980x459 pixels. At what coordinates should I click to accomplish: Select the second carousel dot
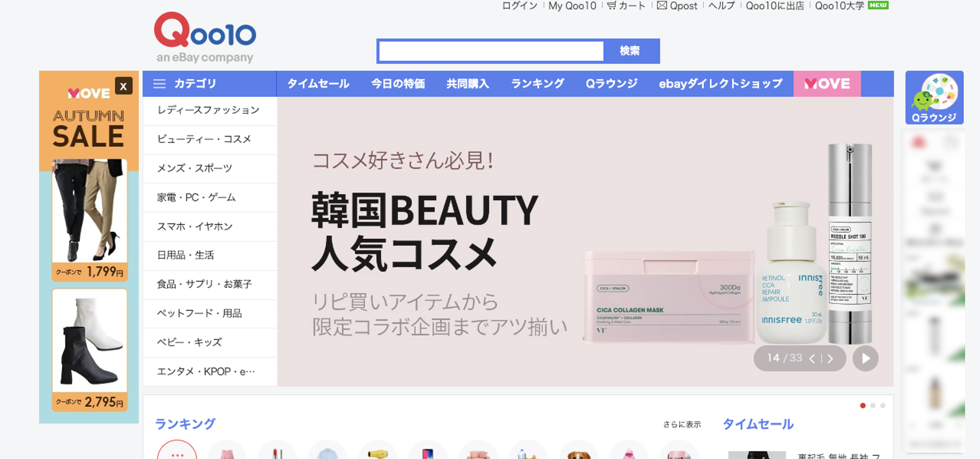coord(872,406)
